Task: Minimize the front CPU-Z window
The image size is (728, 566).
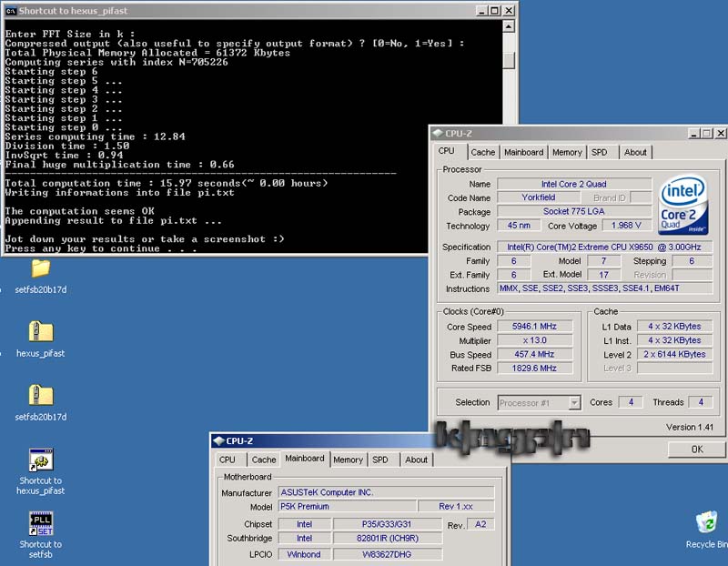Action: coord(693,134)
